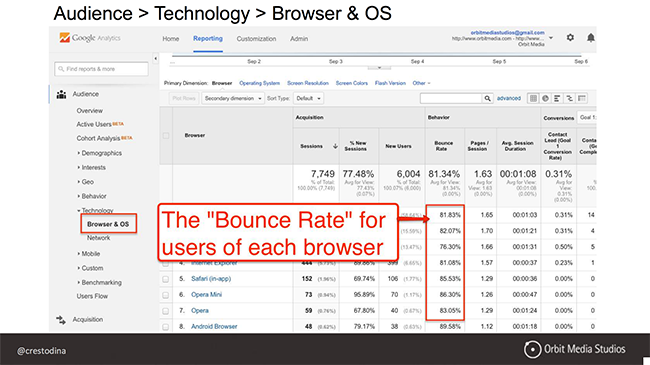
Task: Expand the Demographics section in sidebar
Action: click(102, 153)
